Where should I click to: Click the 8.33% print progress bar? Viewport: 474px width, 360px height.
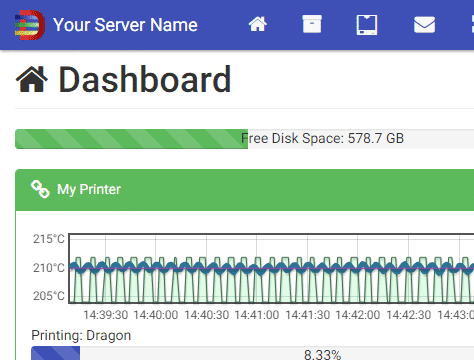coord(253,353)
